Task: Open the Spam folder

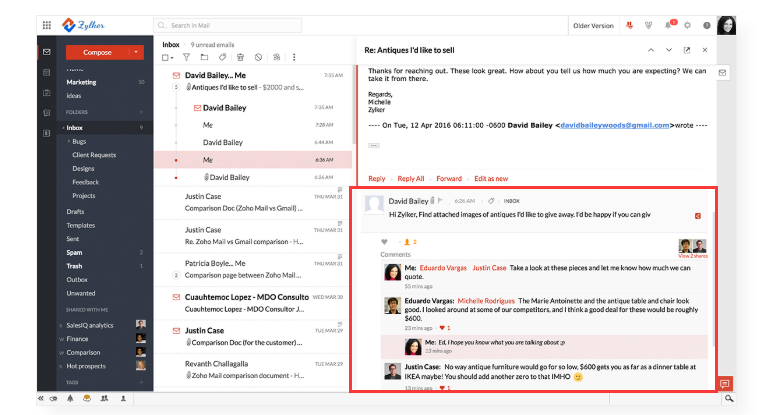Action: [74, 253]
